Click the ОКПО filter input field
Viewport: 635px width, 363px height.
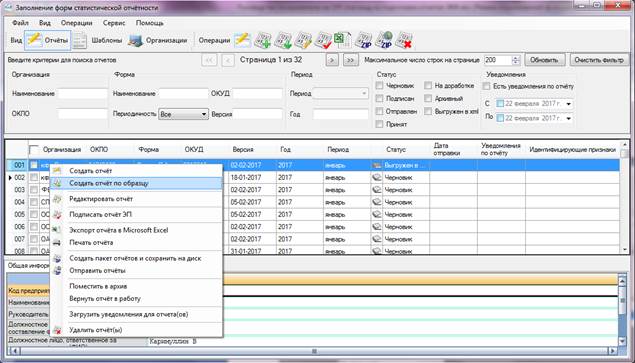click(82, 114)
